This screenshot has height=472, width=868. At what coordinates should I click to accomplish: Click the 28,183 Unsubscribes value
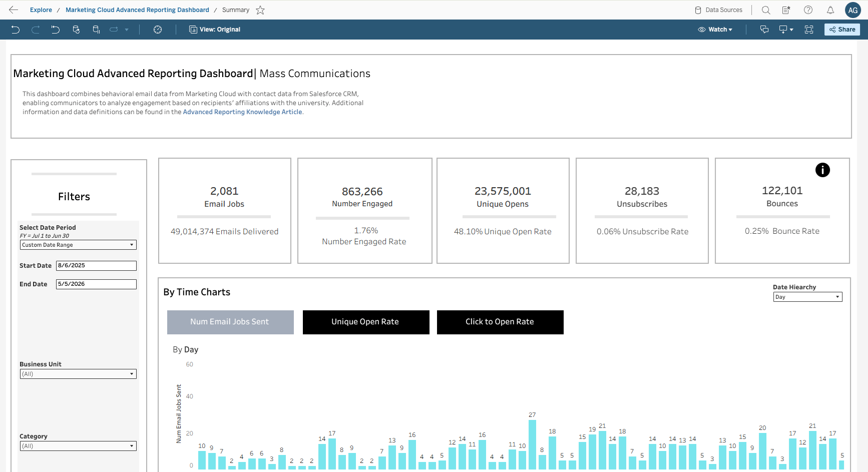click(x=642, y=191)
